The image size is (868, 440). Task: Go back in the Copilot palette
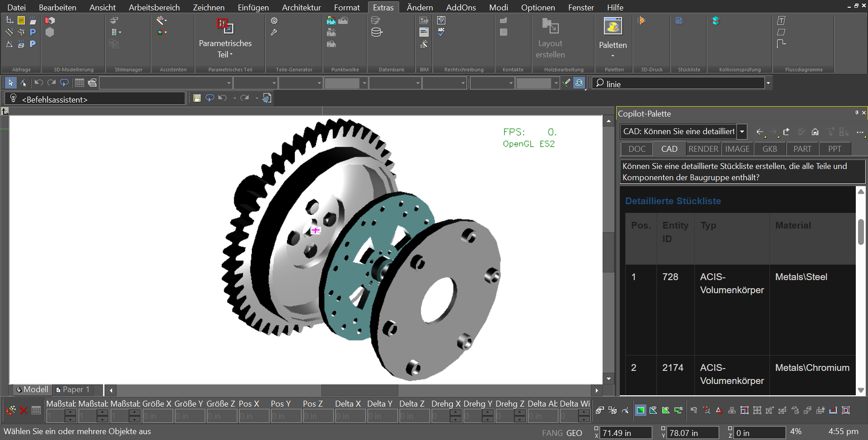click(x=760, y=132)
